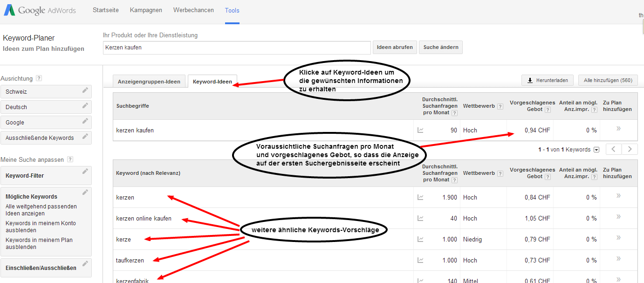
Task: Show trend chart for kerzen online kaufen
Action: [420, 218]
